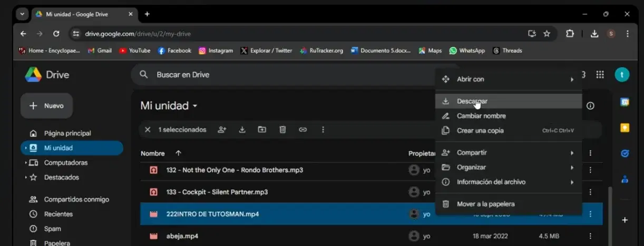Open more options for 222INTRO DE TUTOSMAN.mp4 row
Screen dimensions: 644x246
591,214
